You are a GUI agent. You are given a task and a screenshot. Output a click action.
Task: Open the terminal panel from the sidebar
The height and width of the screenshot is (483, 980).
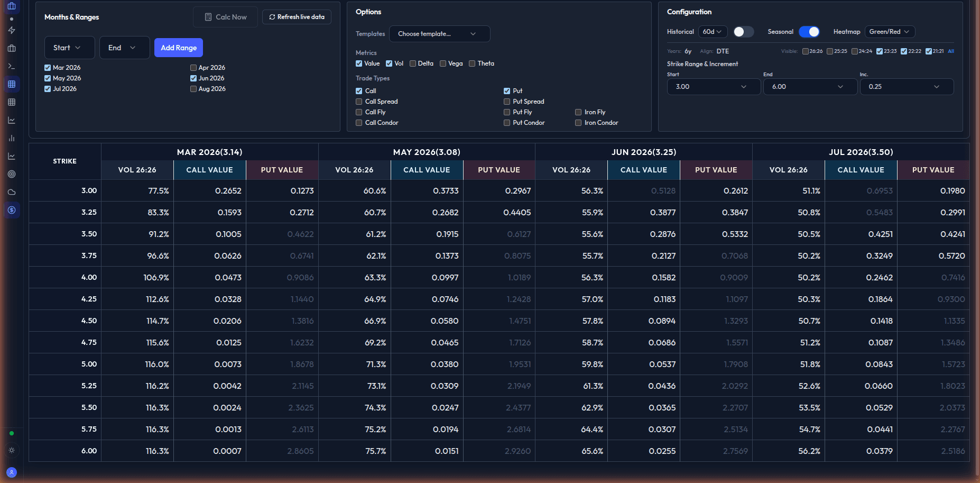(x=12, y=66)
